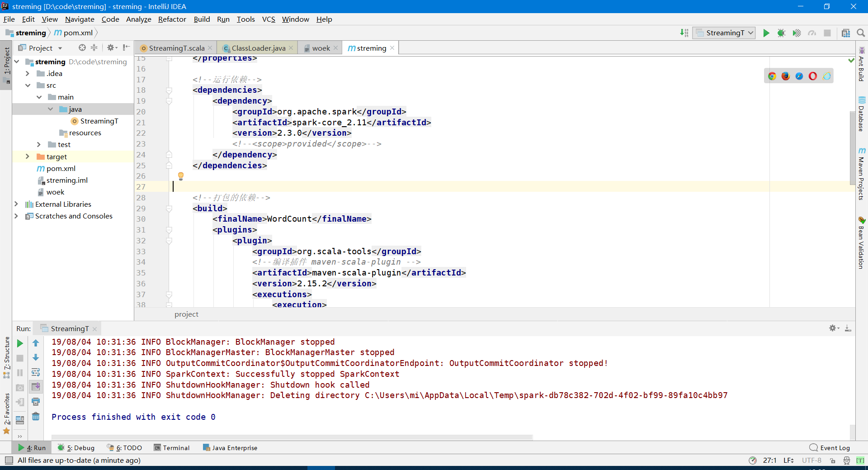Click the 27:1 caret position indicator

769,461
